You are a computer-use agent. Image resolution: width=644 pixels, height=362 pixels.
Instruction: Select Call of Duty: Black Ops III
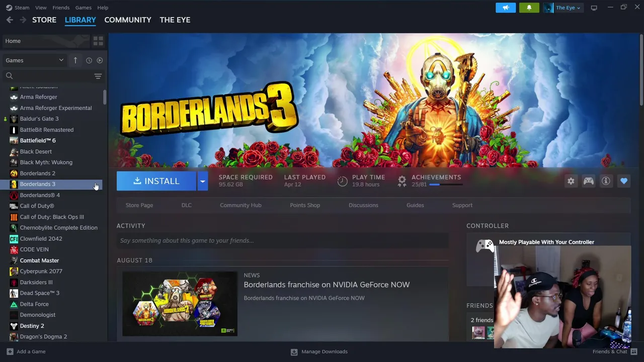click(52, 217)
